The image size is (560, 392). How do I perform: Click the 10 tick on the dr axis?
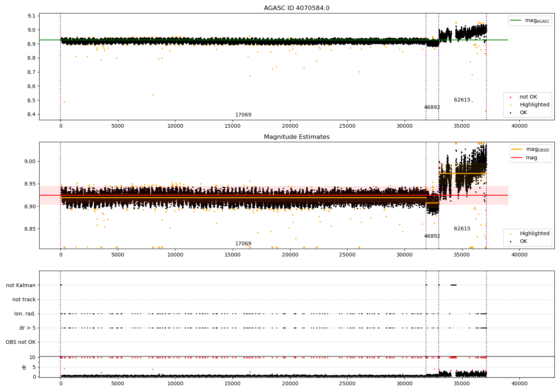(x=32, y=358)
